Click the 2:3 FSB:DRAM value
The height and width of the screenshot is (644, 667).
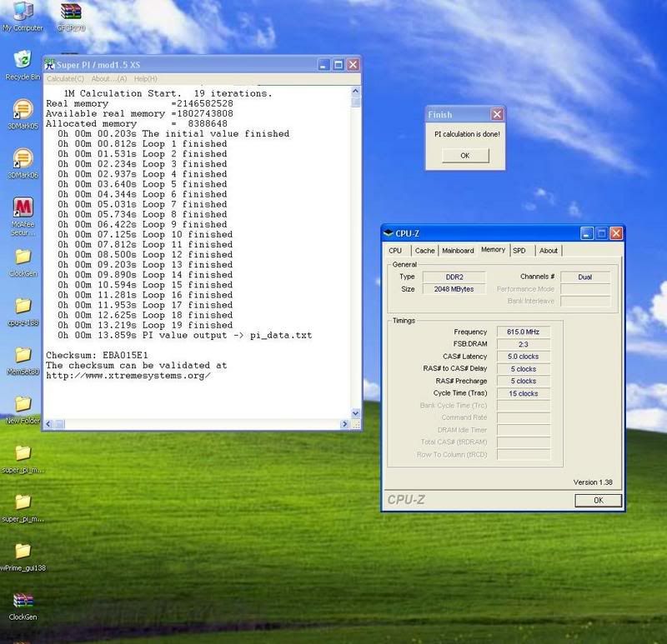tap(524, 344)
